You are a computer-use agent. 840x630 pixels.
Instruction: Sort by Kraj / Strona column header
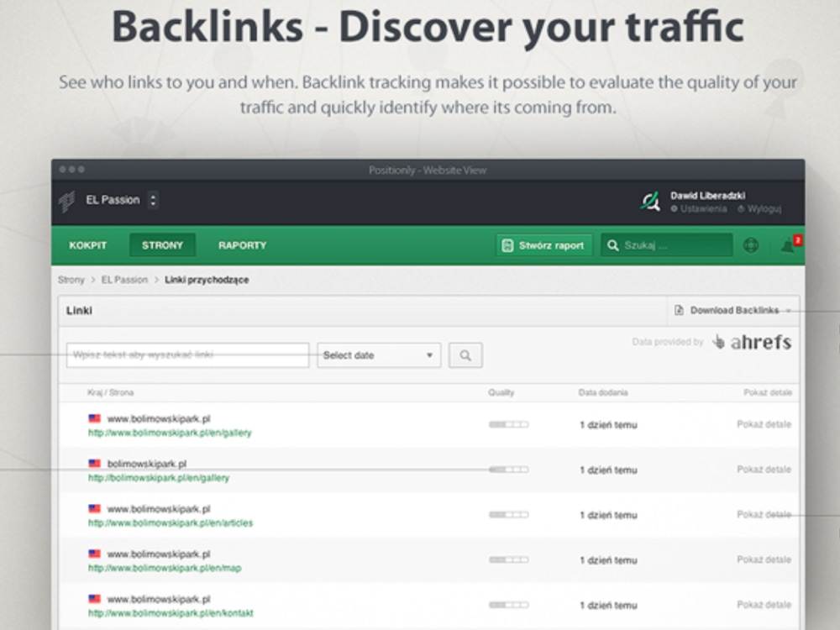[x=110, y=392]
